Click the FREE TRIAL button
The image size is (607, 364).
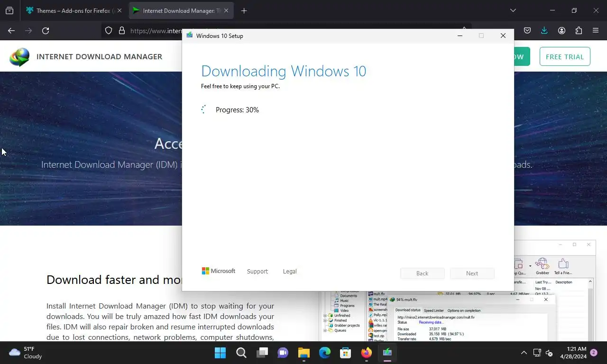tap(565, 56)
